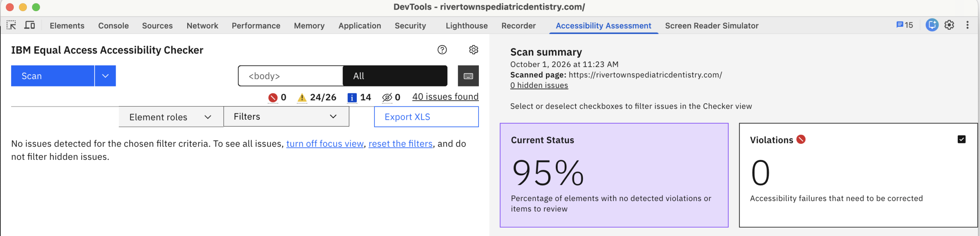Go to the Performance tab
The image size is (980, 236).
256,26
